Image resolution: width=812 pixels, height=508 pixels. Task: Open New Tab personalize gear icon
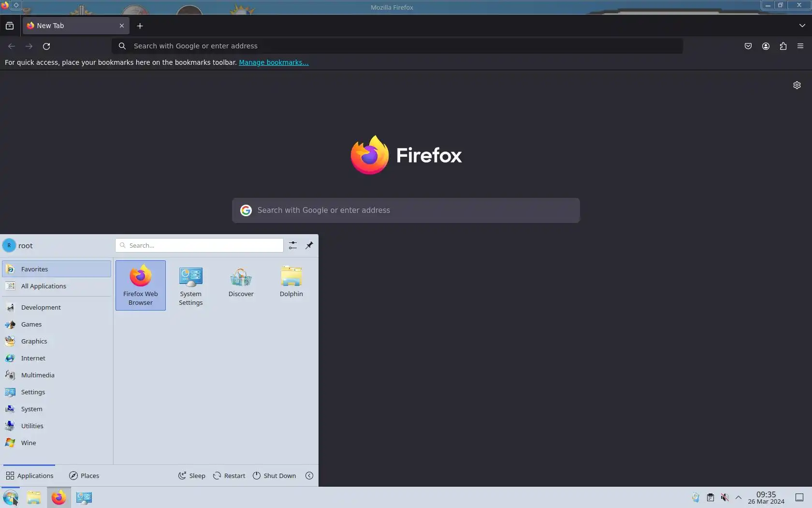point(797,85)
